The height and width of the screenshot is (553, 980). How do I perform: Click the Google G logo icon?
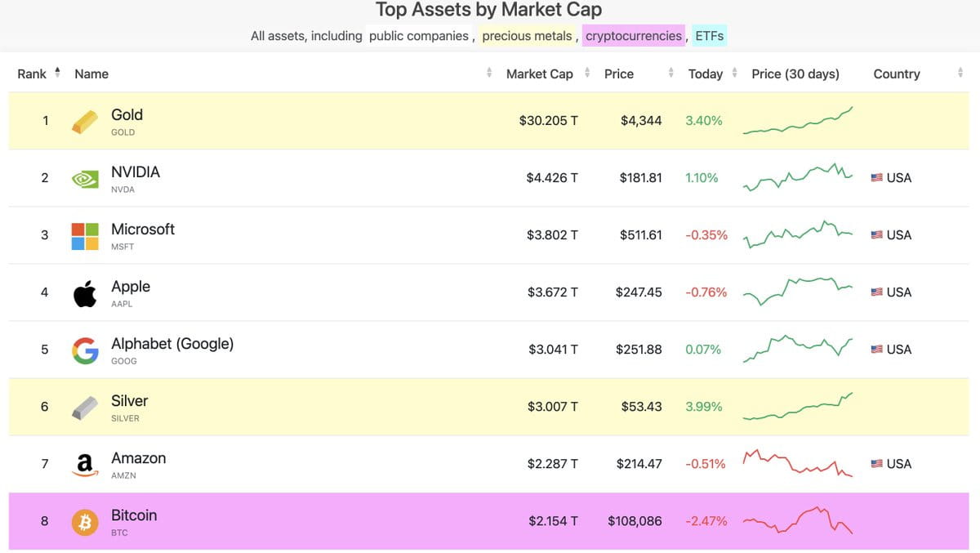[85, 350]
